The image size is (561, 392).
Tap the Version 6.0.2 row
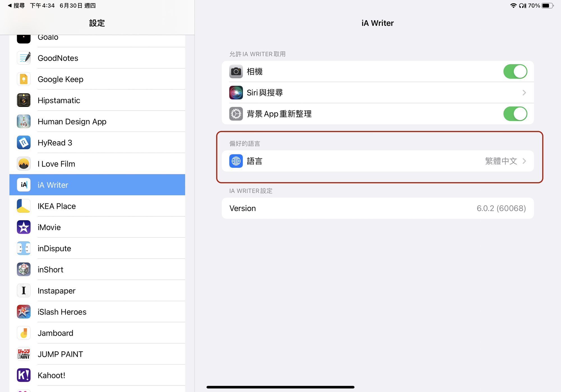tap(378, 208)
